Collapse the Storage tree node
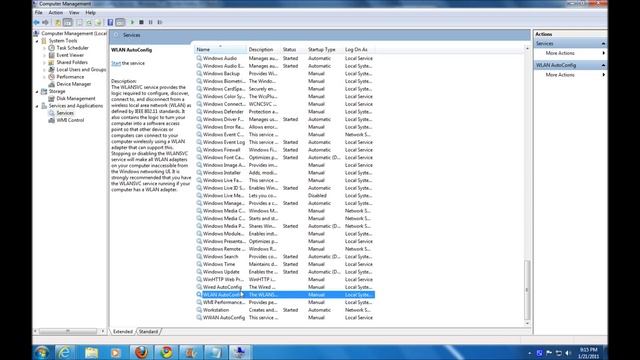This screenshot has height=360, width=640. pyautogui.click(x=37, y=91)
